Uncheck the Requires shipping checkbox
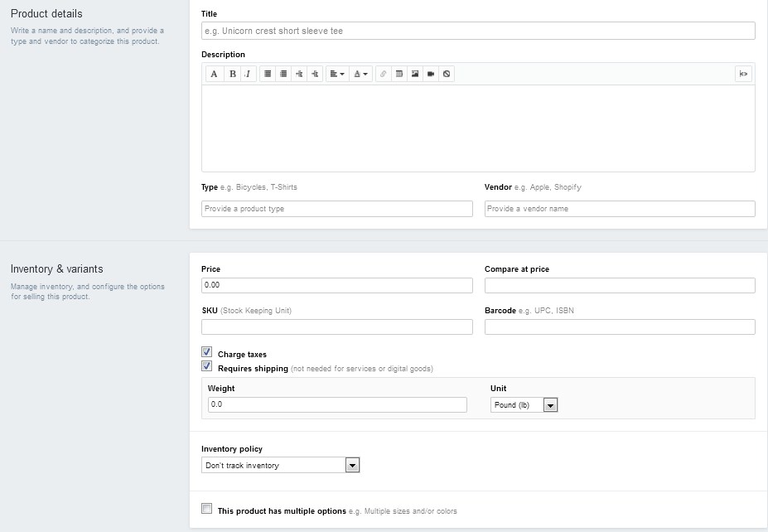This screenshot has height=532, width=768. (206, 366)
